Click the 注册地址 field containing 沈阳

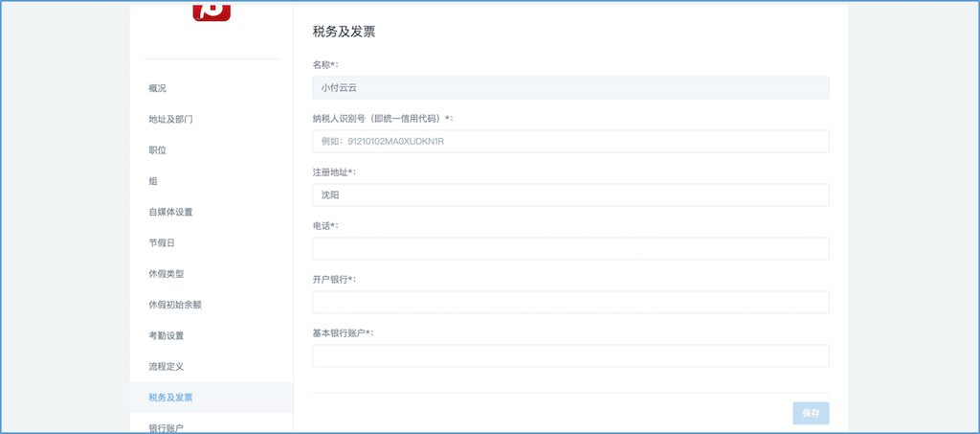[570, 195]
